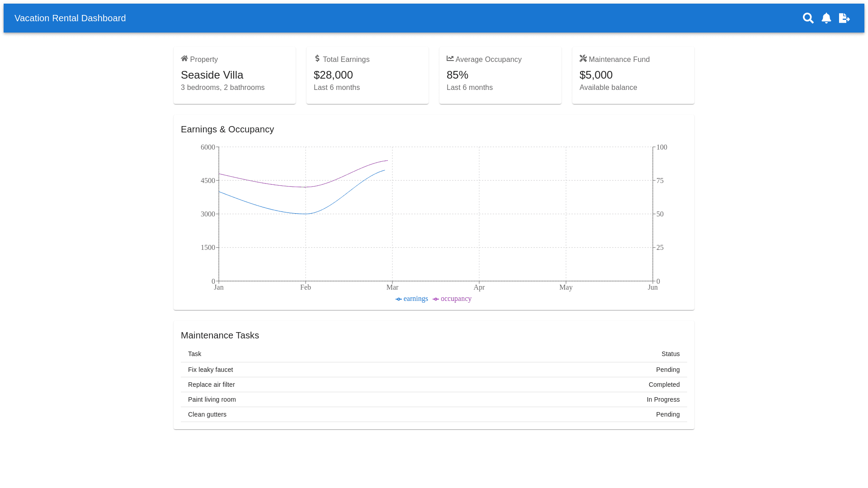Click the search magnifier icon
This screenshot has width=868, height=488.
(808, 18)
